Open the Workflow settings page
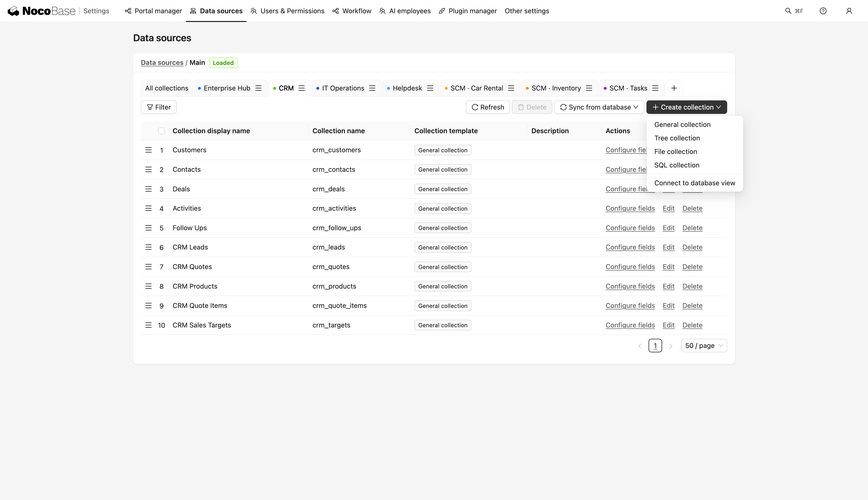 (x=352, y=11)
